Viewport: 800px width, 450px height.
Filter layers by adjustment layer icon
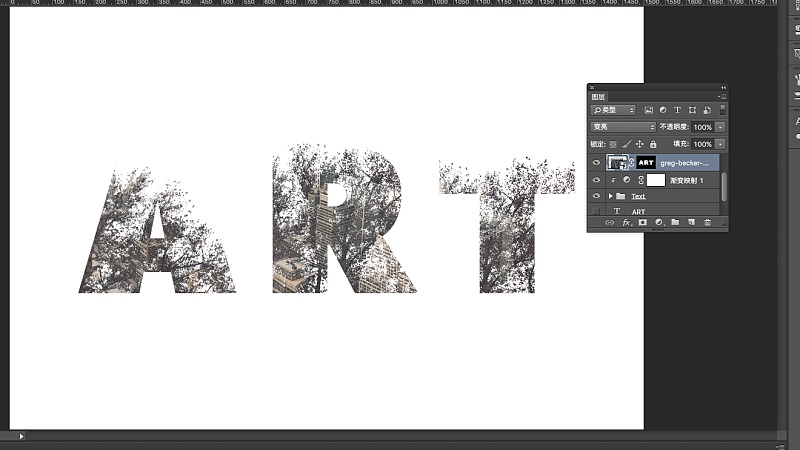tap(663, 110)
